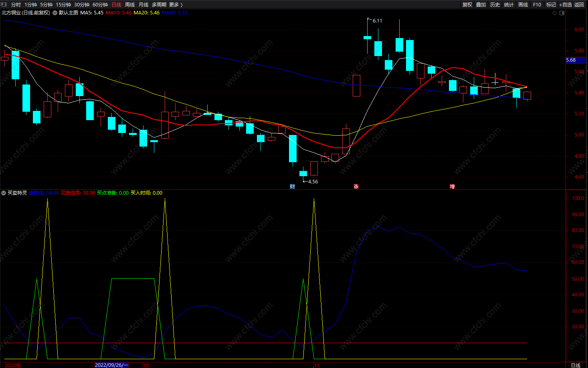The width and height of the screenshot is (588, 368).
Task: Click the 2022年 year label
Action: [13, 365]
